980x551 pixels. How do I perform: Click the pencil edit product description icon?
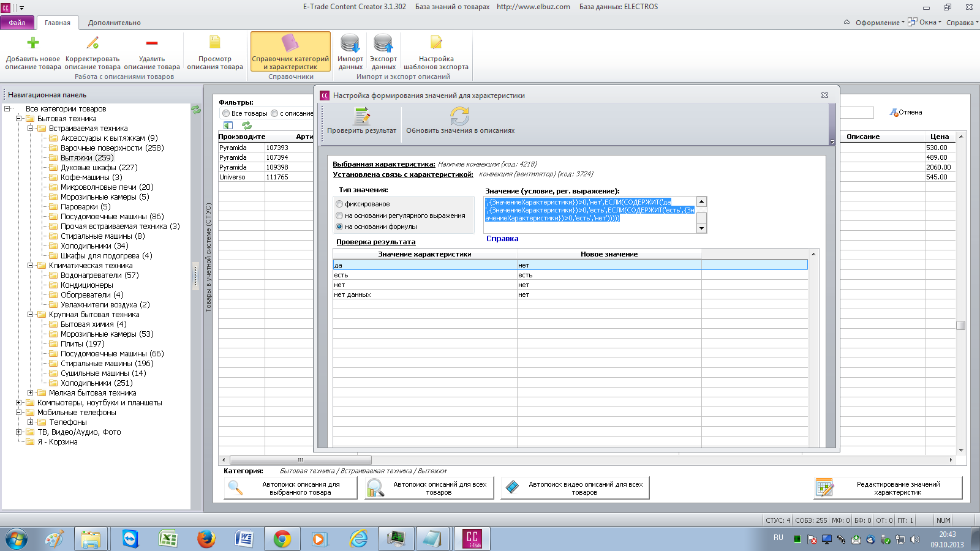92,43
